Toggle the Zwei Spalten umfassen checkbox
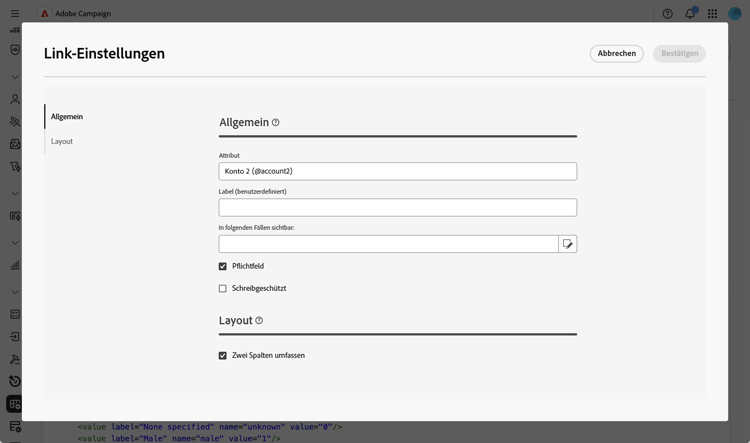Viewport: 750px width, 443px height. tap(222, 355)
